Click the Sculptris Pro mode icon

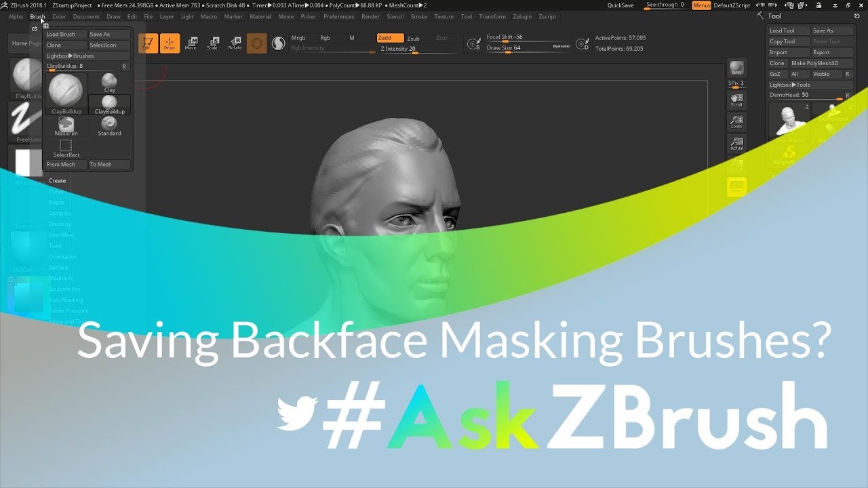(x=278, y=43)
